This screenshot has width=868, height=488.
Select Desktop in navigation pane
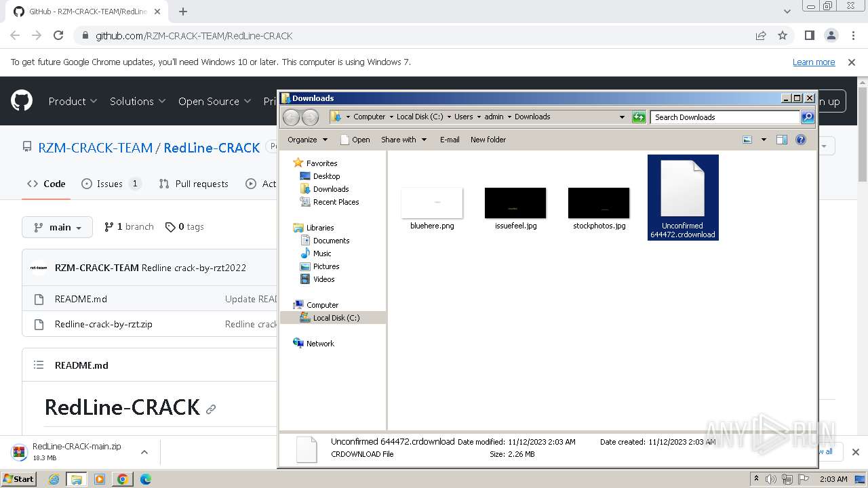[320, 176]
